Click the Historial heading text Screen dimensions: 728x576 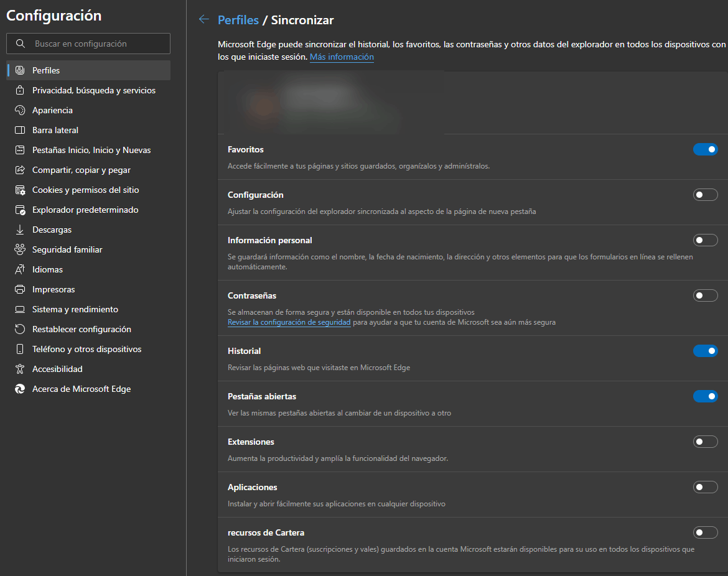pyautogui.click(x=244, y=351)
